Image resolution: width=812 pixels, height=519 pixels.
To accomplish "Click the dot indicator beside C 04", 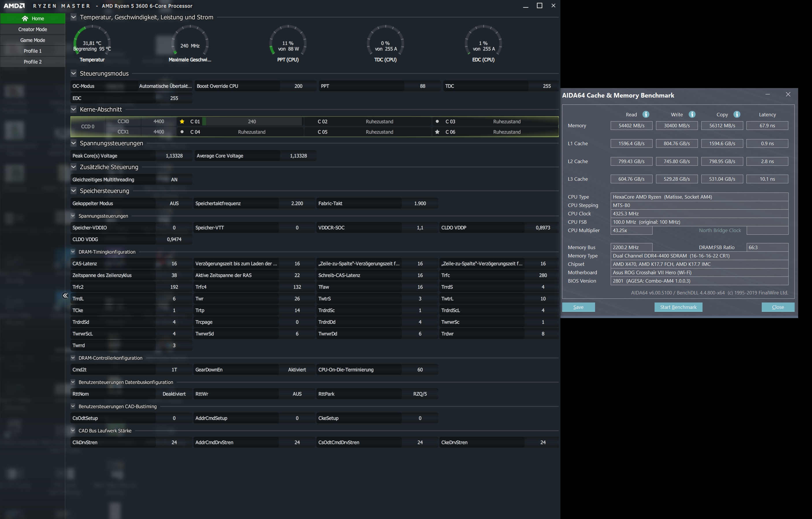I will point(182,132).
